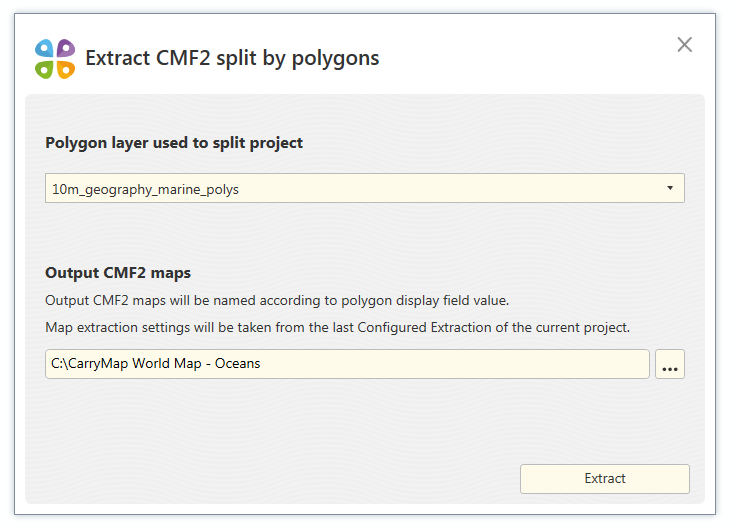The width and height of the screenshot is (733, 530).
Task: Select the 10m_geography_marine_polys combo box
Action: pos(365,188)
